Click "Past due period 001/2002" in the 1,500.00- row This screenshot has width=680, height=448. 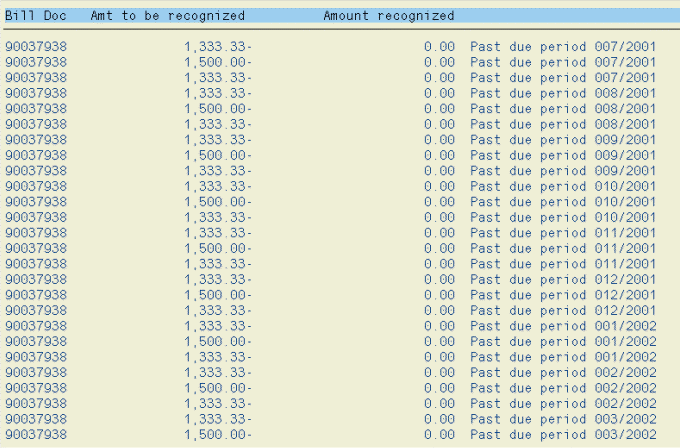pyautogui.click(x=563, y=341)
